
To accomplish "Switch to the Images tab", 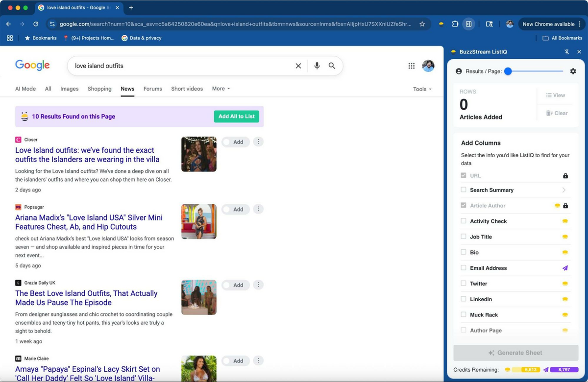I will pyautogui.click(x=69, y=89).
